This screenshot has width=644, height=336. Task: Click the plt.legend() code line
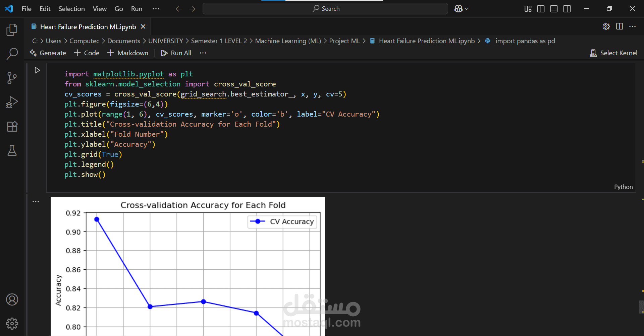[x=89, y=164]
